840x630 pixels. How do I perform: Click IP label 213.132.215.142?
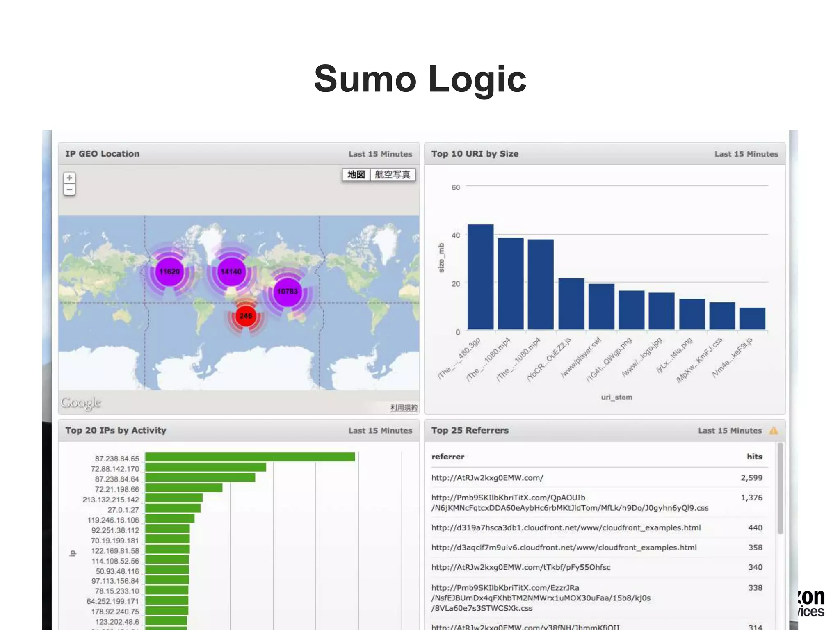[111, 500]
